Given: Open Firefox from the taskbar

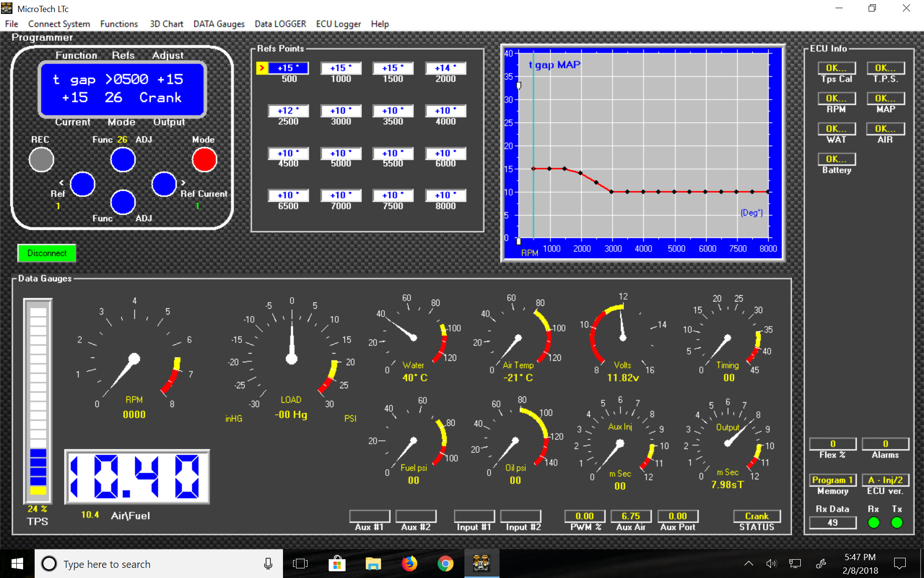Looking at the screenshot, I should 410,564.
